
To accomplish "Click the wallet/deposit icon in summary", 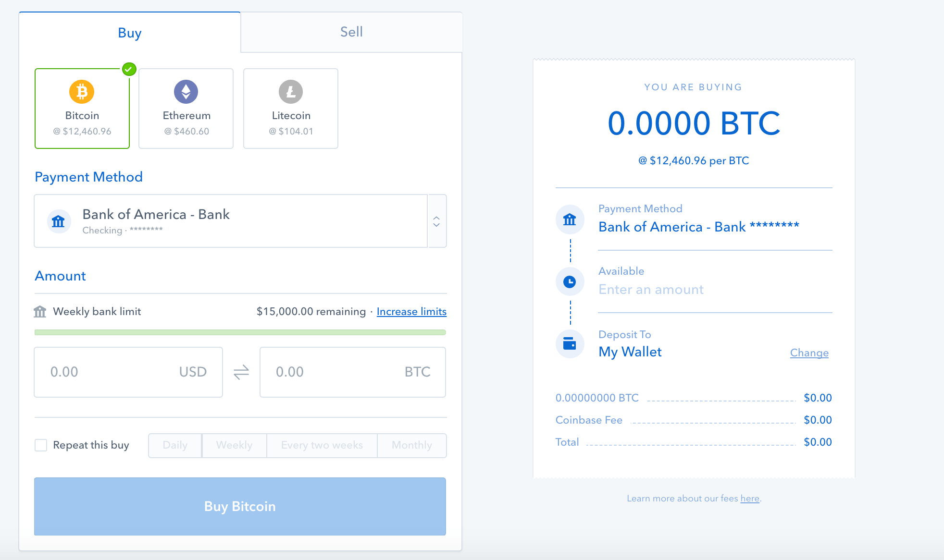I will coord(571,345).
